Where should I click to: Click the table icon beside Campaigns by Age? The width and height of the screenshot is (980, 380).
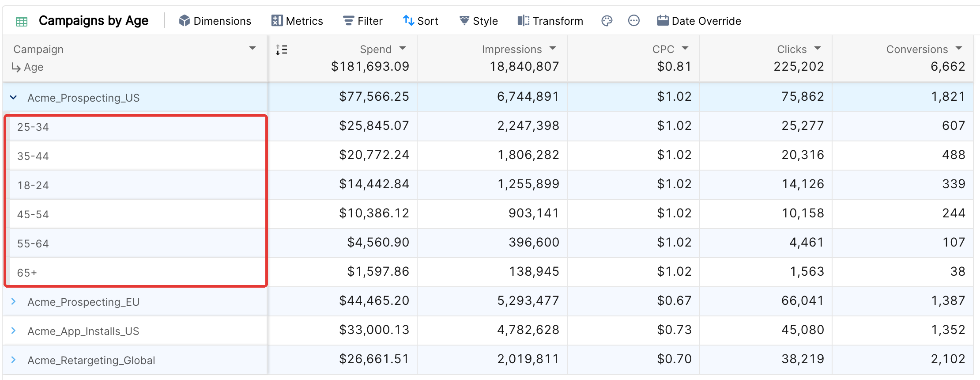(x=21, y=21)
